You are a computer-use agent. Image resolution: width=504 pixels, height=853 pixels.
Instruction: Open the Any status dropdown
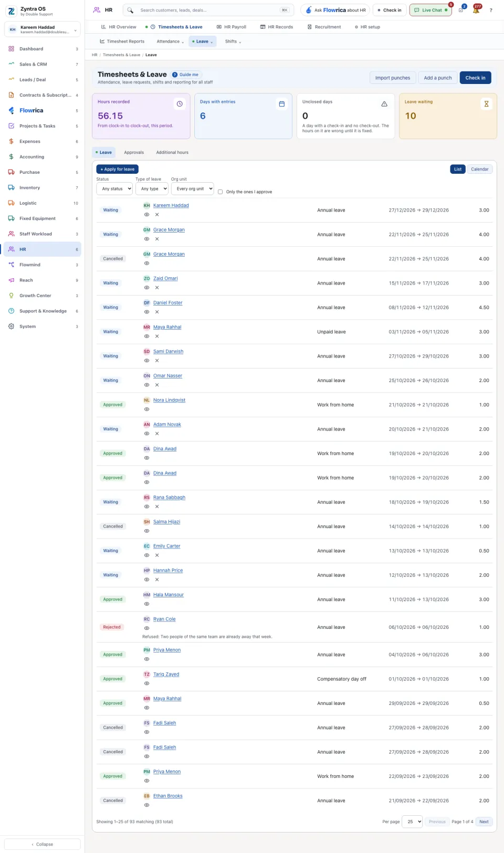[114, 188]
